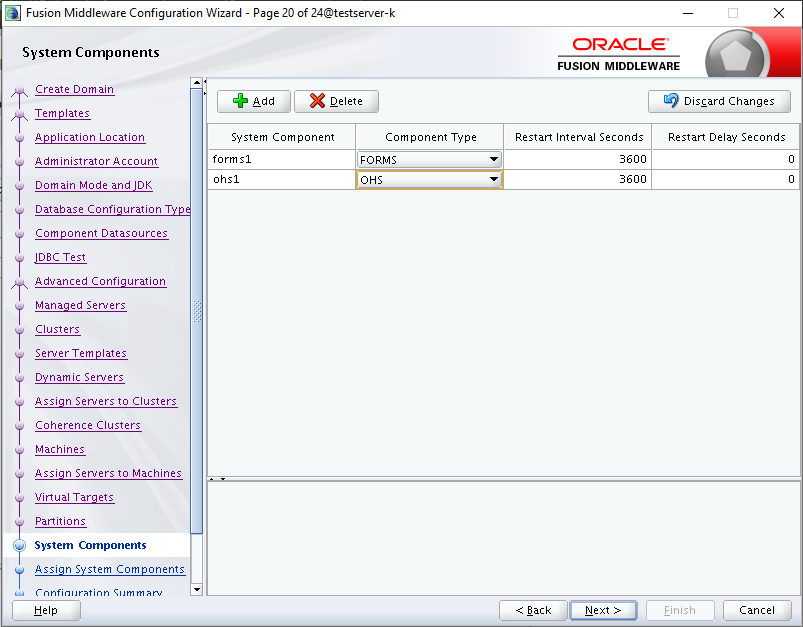803x627 pixels.
Task: Click the Restart Delay Seconds column header
Action: 726,137
